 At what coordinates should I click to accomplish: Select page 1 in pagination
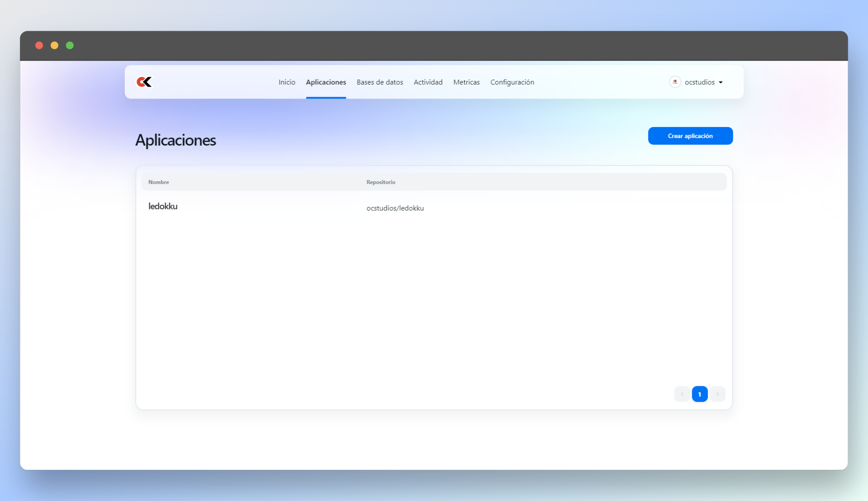click(x=699, y=394)
